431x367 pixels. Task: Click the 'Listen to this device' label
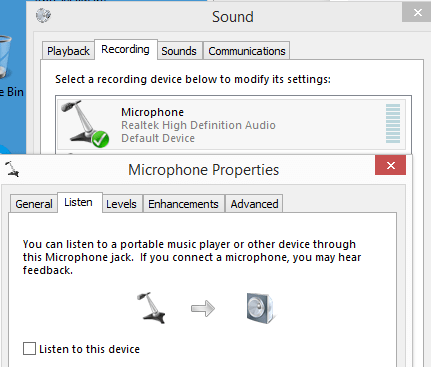pyautogui.click(x=89, y=349)
